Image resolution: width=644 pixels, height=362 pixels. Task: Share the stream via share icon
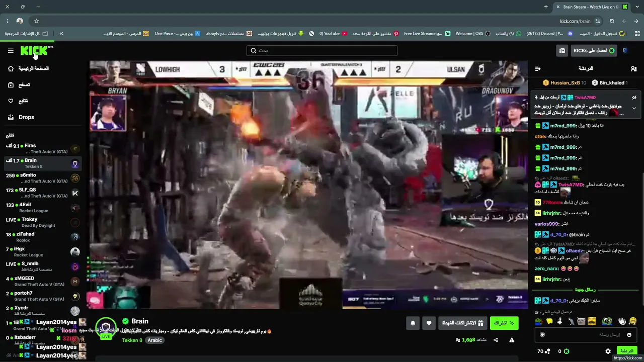[496, 340]
